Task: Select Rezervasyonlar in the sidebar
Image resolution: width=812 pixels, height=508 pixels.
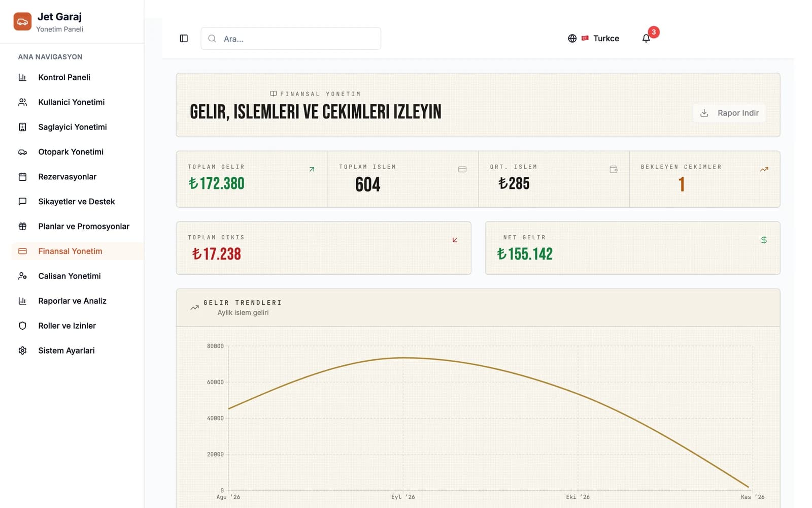Action: tap(77, 177)
